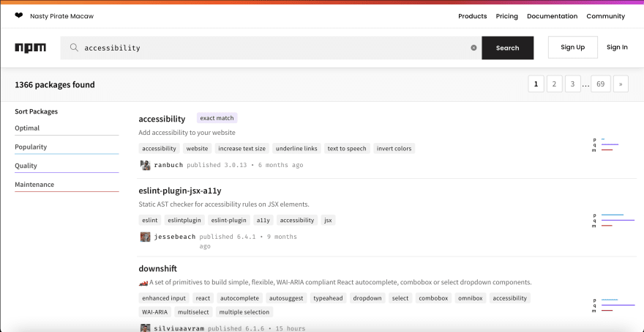Jump to results page 69

(x=601, y=84)
